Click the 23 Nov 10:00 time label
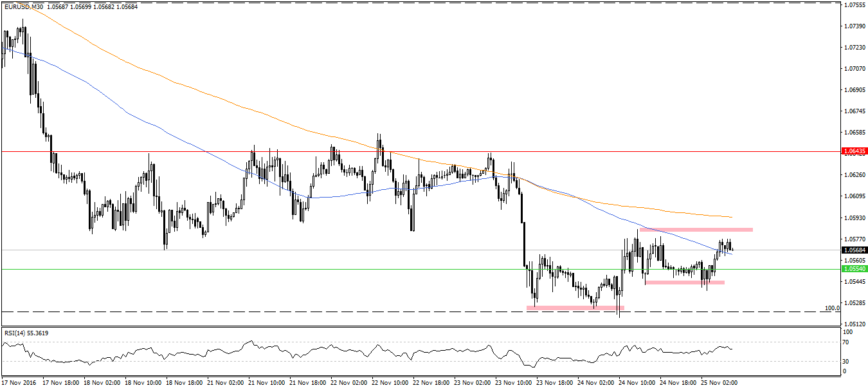This screenshot has height=390, width=868. 512,382
